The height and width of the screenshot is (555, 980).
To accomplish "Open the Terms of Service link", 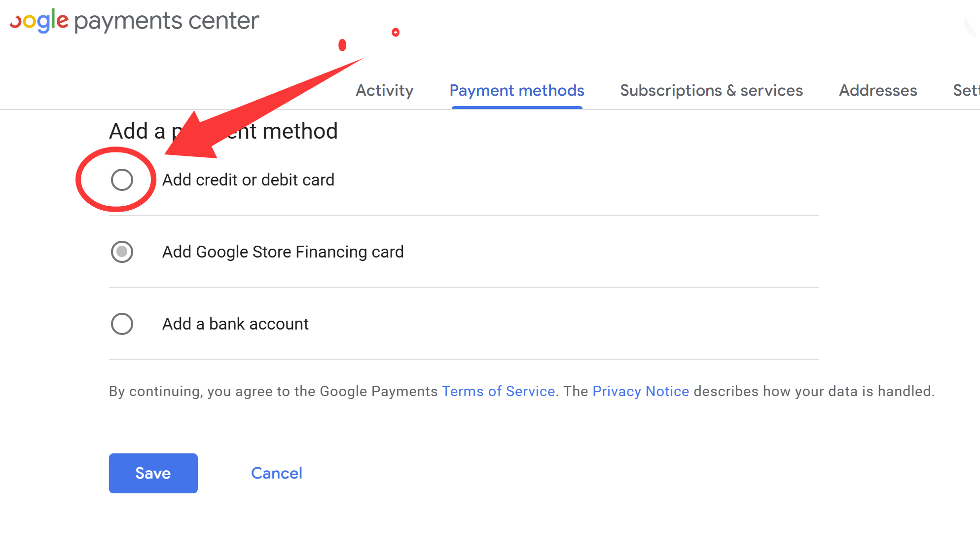I will [498, 391].
